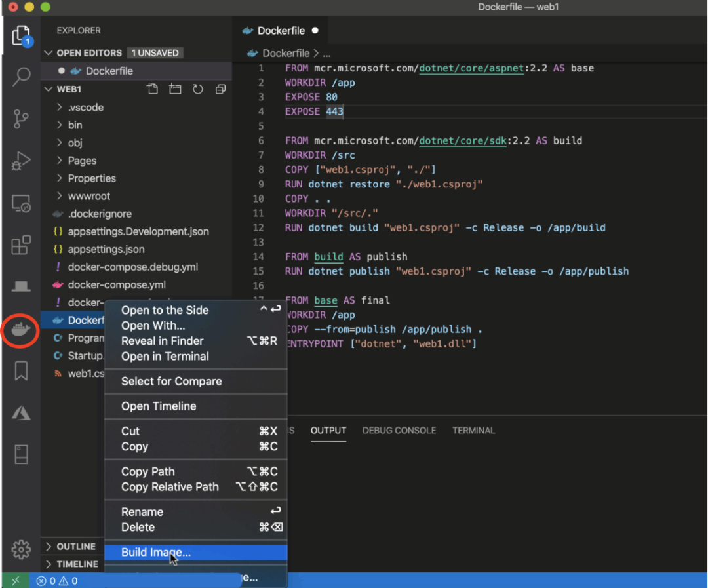This screenshot has height=588, width=708.
Task: Open the Azure view icon
Action: click(21, 412)
